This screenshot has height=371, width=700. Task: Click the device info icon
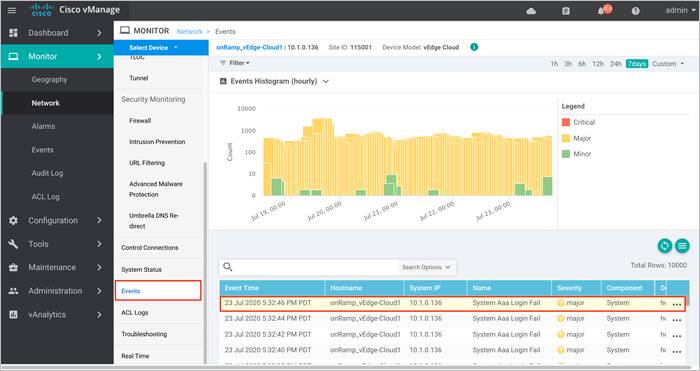(x=474, y=47)
